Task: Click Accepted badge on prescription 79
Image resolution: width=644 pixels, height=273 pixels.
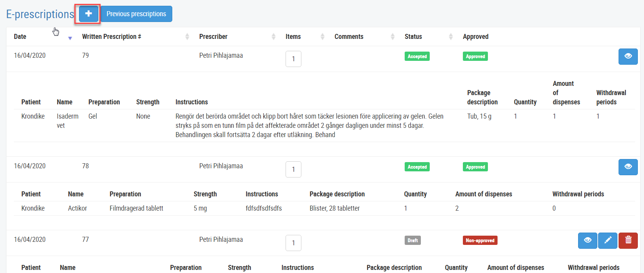Action: tap(417, 56)
